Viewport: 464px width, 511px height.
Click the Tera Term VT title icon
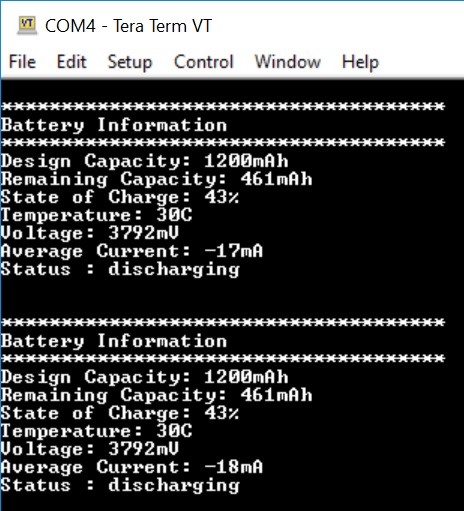point(27,25)
